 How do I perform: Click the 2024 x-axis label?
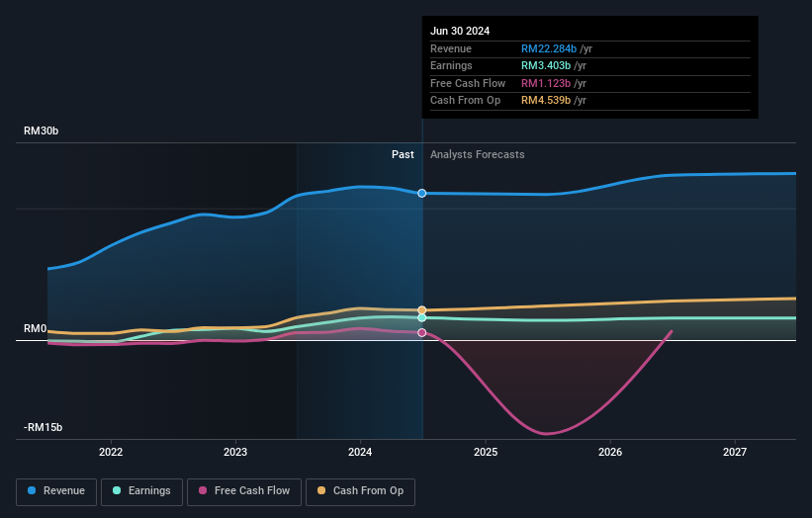tap(360, 452)
